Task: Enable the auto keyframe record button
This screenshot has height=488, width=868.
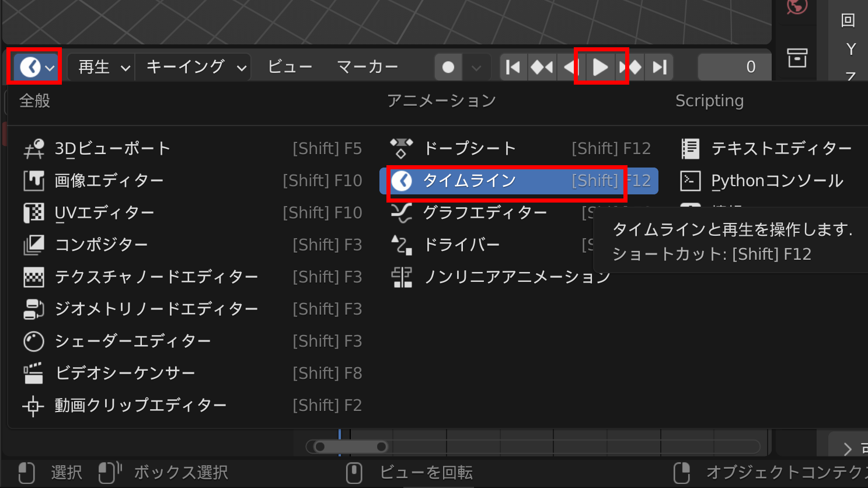Action: pyautogui.click(x=448, y=67)
